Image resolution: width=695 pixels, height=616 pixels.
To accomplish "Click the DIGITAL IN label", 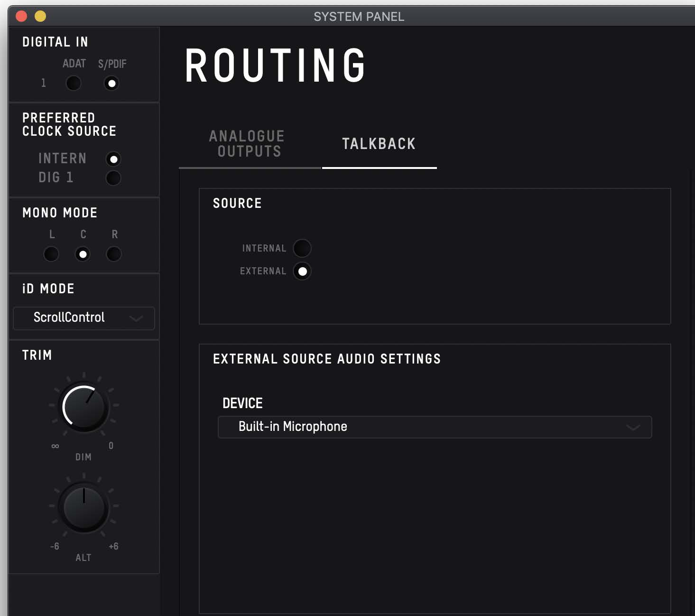I will [55, 42].
